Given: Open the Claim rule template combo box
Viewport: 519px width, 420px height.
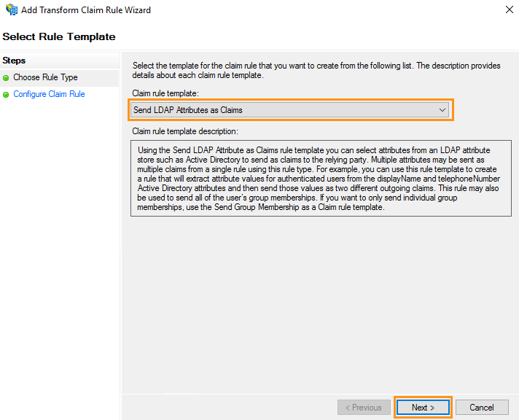Looking at the screenshot, I should pyautogui.click(x=290, y=110).
